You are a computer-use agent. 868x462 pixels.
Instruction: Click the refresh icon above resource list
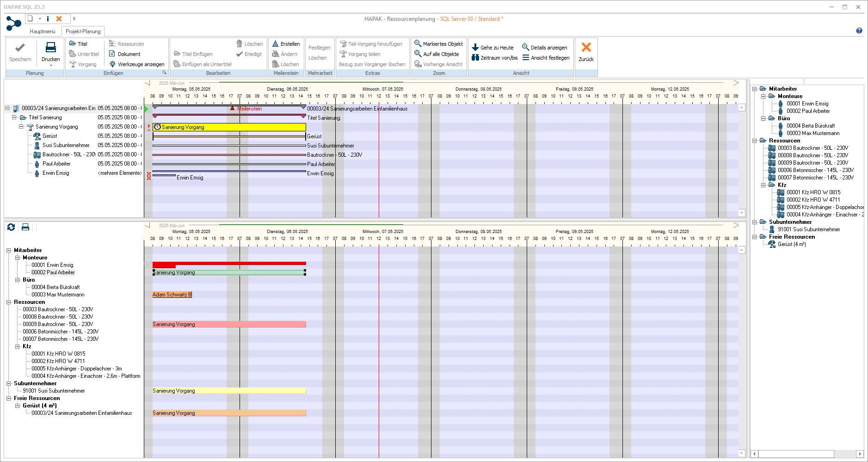click(x=11, y=227)
